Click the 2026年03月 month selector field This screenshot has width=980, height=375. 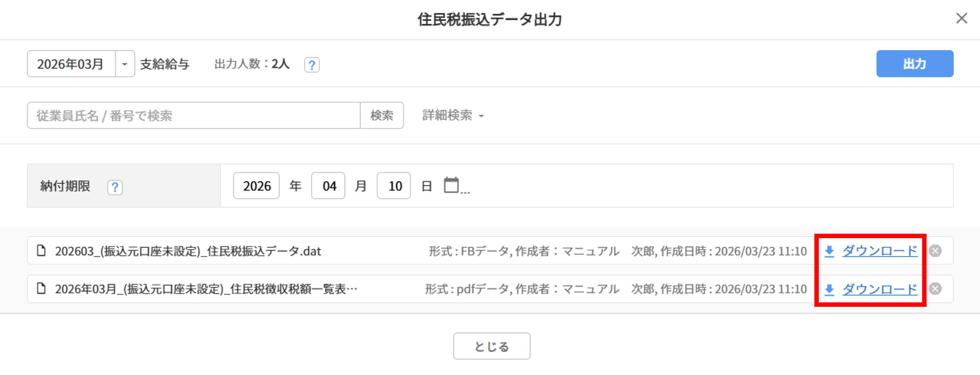point(71,64)
